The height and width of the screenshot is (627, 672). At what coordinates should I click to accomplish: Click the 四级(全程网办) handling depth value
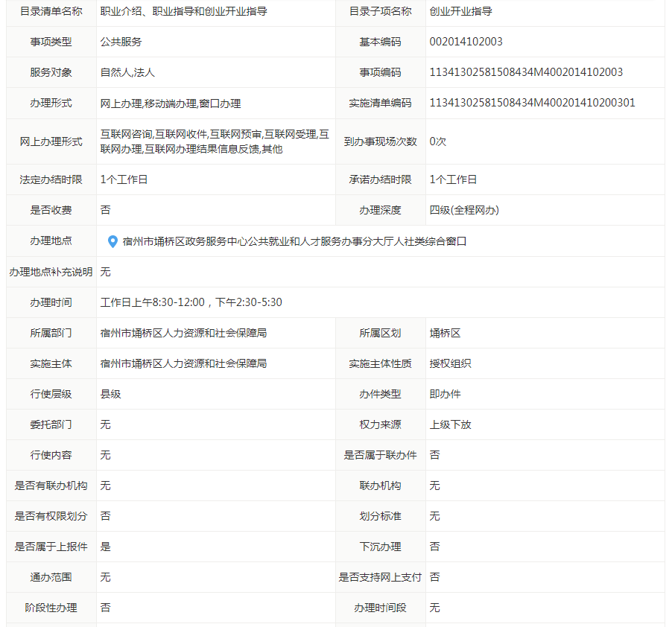pyautogui.click(x=464, y=210)
